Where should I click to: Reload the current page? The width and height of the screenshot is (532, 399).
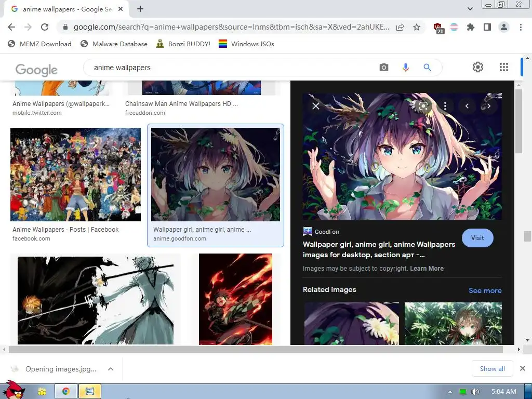pos(45,27)
